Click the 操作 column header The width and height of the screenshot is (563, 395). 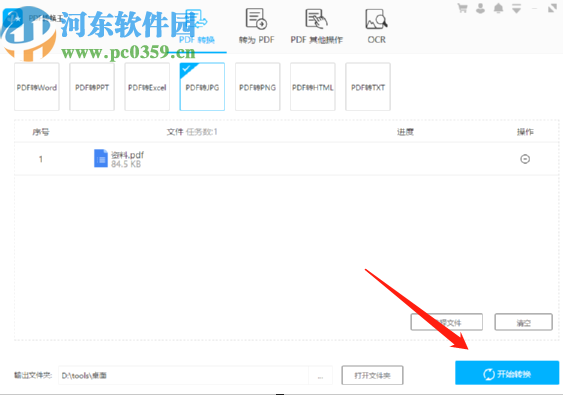(525, 132)
